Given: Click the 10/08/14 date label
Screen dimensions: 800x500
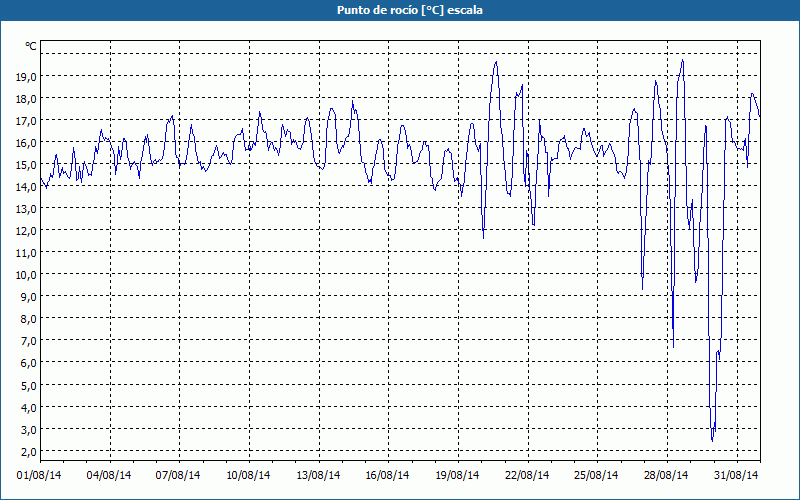Looking at the screenshot, I should click(x=248, y=475).
